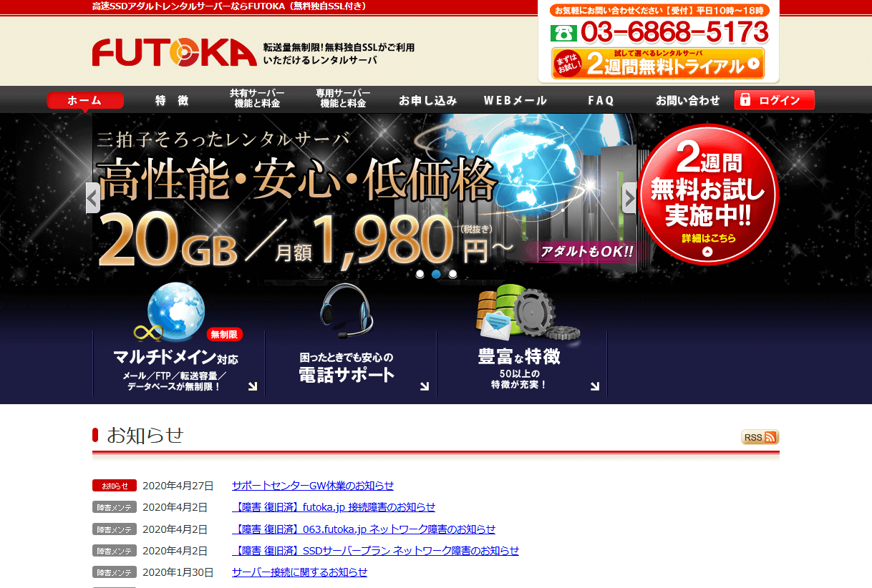Click the ログイン button with lock icon
Image resolution: width=872 pixels, height=588 pixels.
coord(774,100)
